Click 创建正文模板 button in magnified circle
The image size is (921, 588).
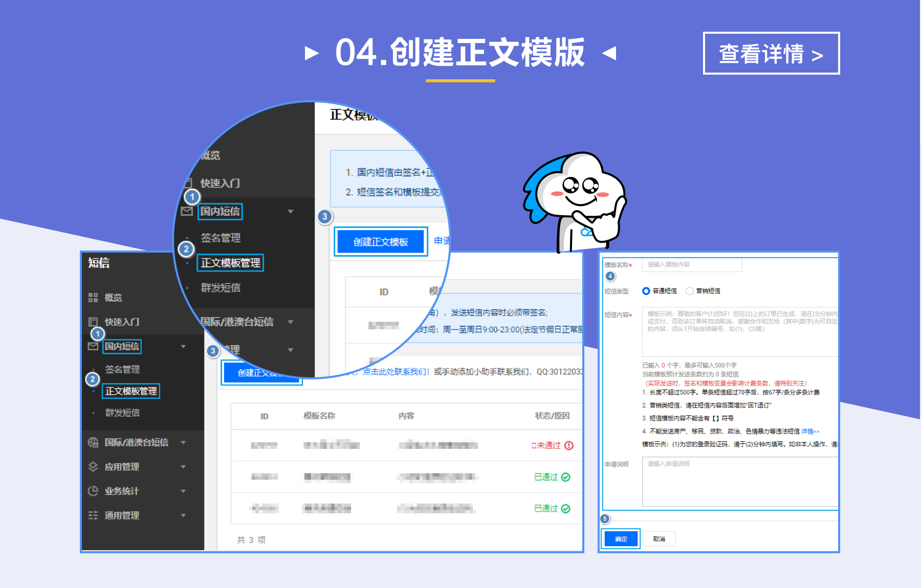(381, 242)
